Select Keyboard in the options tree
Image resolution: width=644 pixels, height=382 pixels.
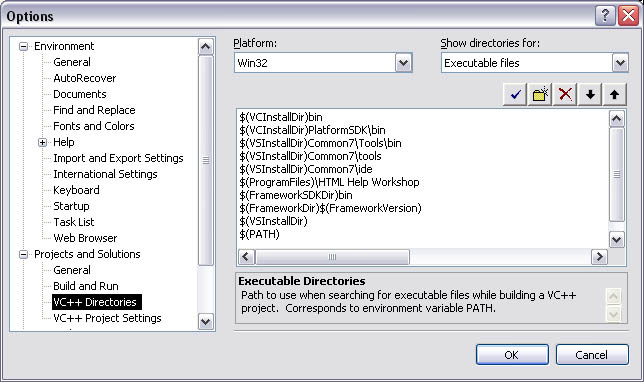click(76, 190)
